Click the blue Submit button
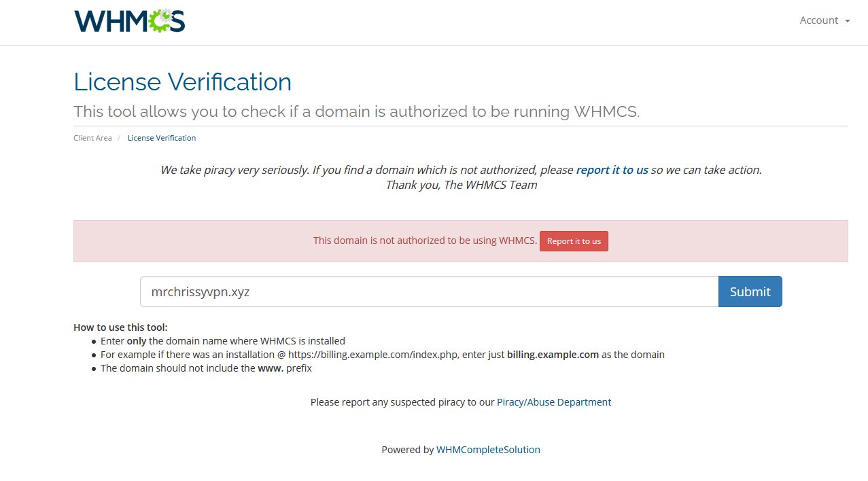The width and height of the screenshot is (868, 481). (x=750, y=291)
